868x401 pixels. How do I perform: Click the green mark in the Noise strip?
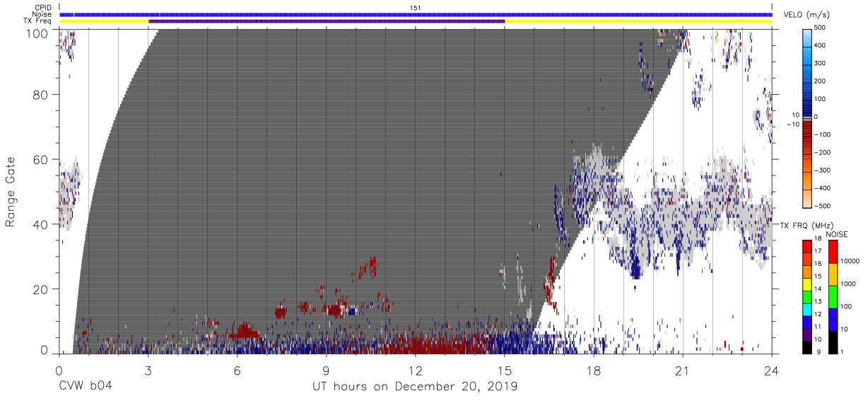coord(74,14)
